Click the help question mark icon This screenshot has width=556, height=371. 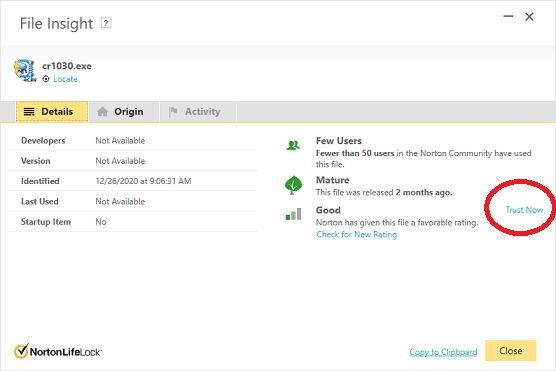click(x=106, y=23)
